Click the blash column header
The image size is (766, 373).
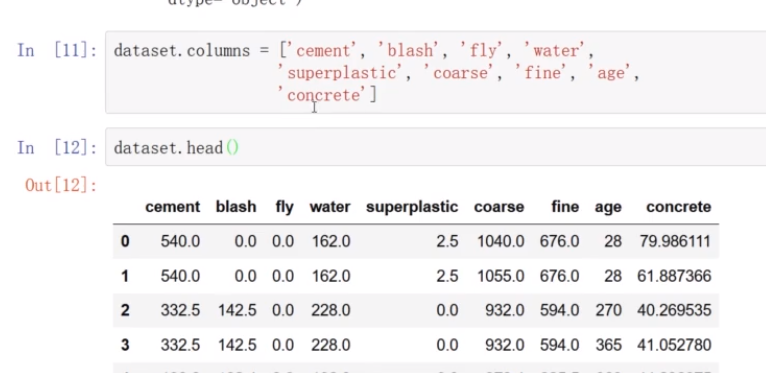click(x=236, y=207)
